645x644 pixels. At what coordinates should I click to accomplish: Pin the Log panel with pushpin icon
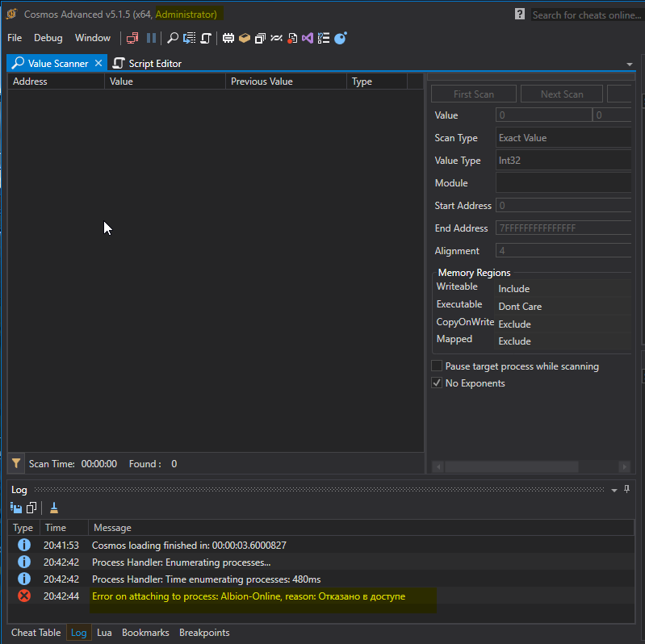(626, 489)
